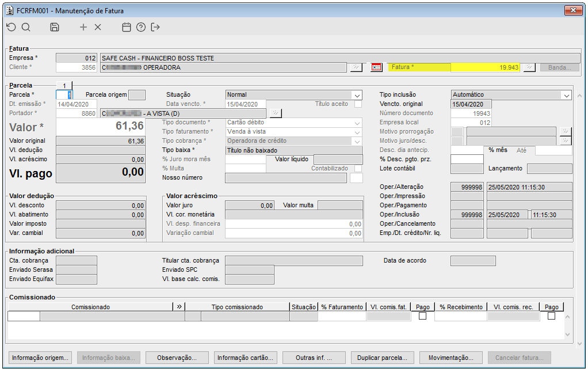Toggle the Contabilizado checkbox
The image size is (588, 372).
(358, 169)
